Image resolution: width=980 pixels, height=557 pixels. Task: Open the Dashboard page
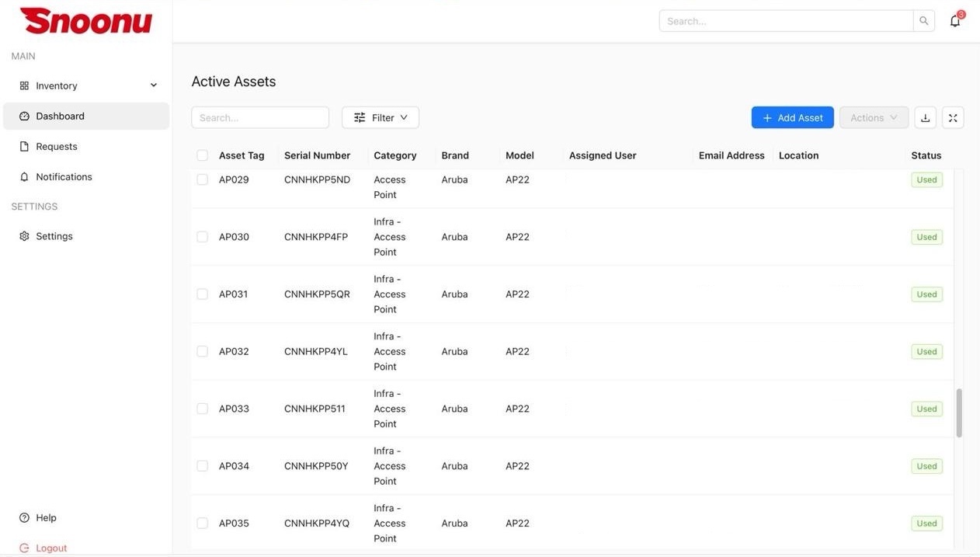(x=60, y=116)
